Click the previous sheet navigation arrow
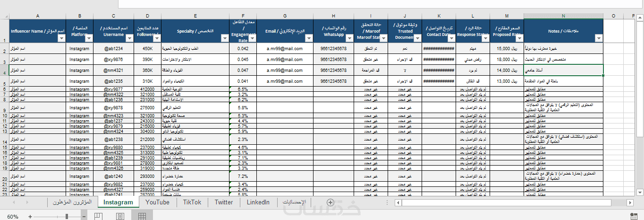 [x=14, y=202]
